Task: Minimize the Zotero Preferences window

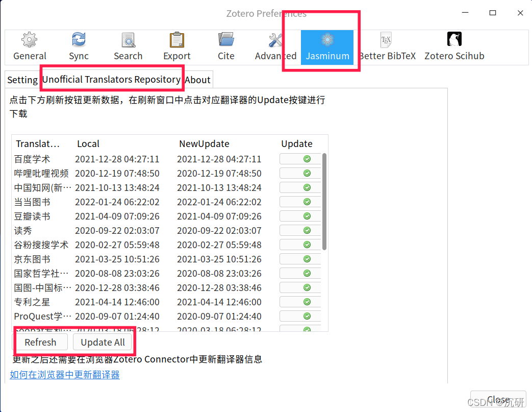Action: (x=465, y=13)
